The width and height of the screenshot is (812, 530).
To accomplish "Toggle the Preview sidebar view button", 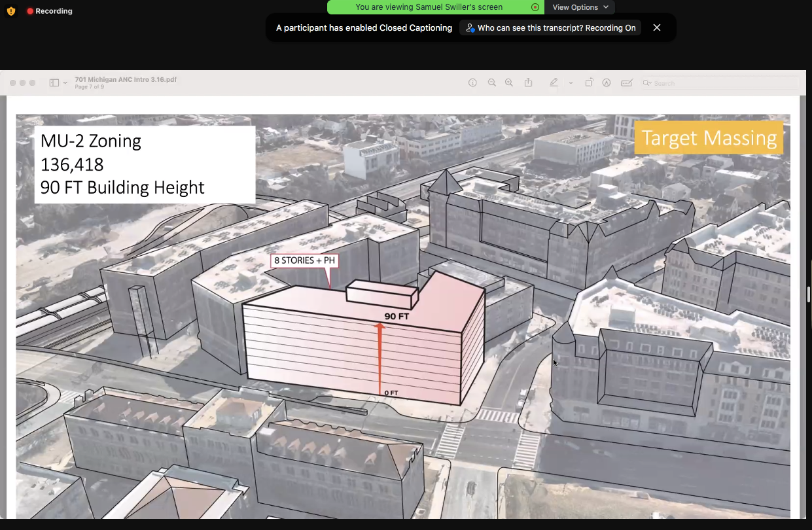I will (54, 83).
